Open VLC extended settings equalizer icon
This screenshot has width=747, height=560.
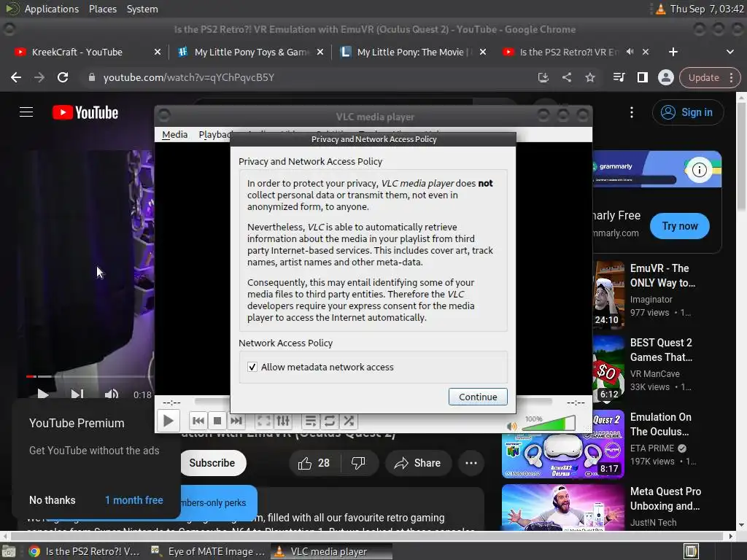[x=283, y=421]
